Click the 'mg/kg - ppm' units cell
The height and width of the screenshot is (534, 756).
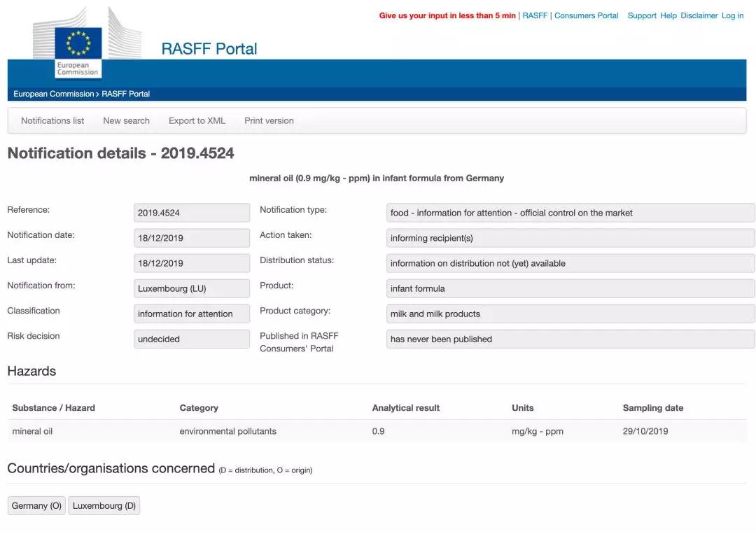coord(537,431)
